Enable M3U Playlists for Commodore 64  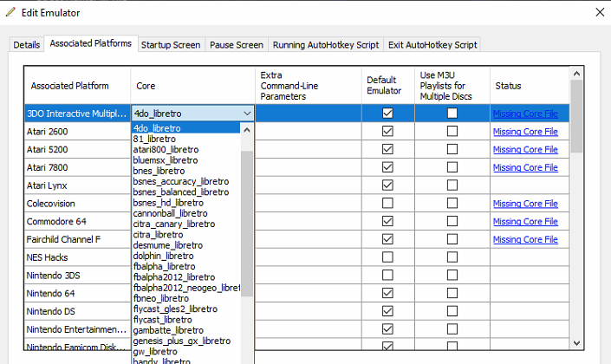(452, 221)
